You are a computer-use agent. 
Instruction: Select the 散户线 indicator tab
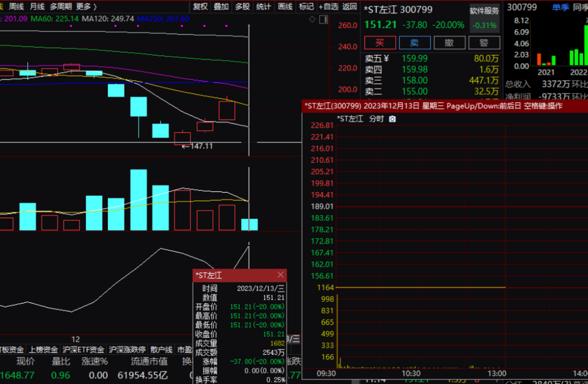pyautogui.click(x=161, y=350)
